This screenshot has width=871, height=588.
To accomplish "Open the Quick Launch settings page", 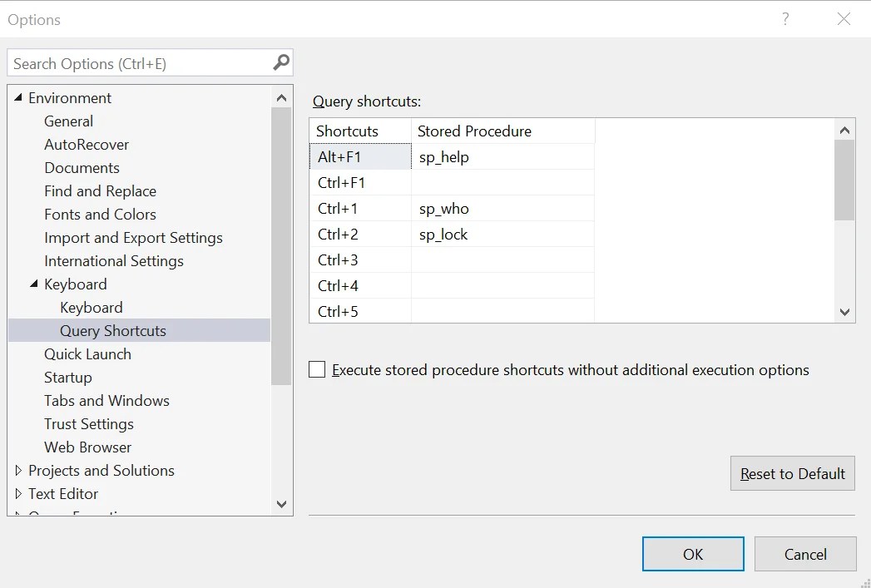I will (87, 353).
